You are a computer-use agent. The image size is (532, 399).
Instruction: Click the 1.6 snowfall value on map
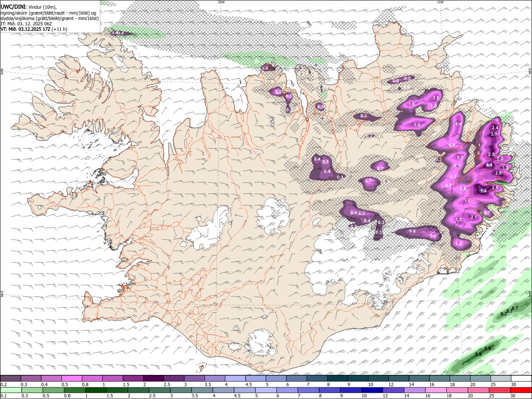(x=412, y=104)
